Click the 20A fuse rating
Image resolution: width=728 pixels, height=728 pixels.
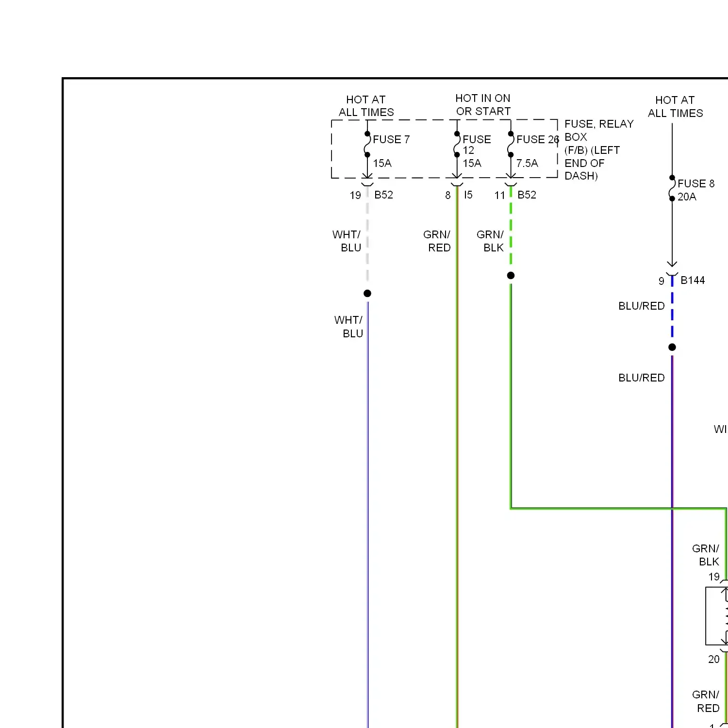[x=687, y=197]
